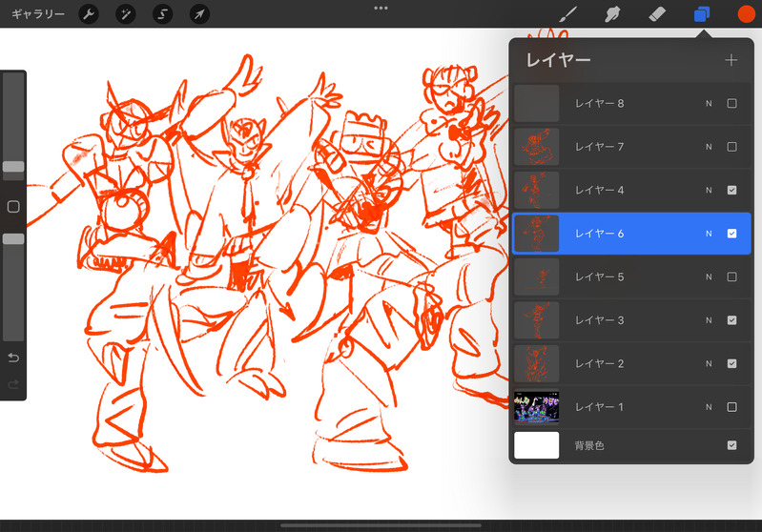
Task: Select the Transform arrow tool
Action: pos(199,14)
